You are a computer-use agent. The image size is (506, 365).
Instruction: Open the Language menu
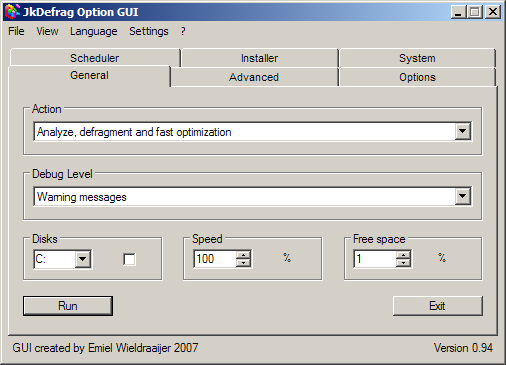[x=94, y=31]
